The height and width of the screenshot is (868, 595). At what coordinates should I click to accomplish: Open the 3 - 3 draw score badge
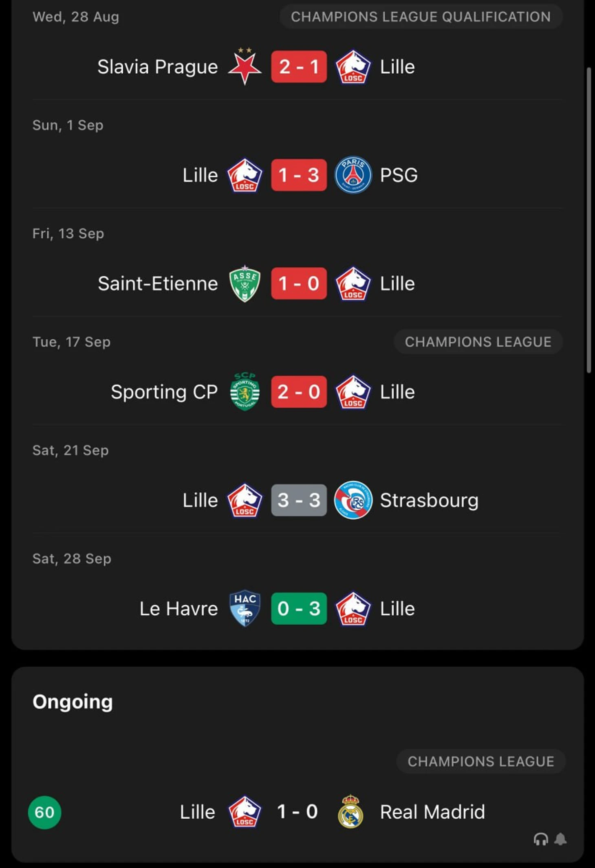(299, 500)
